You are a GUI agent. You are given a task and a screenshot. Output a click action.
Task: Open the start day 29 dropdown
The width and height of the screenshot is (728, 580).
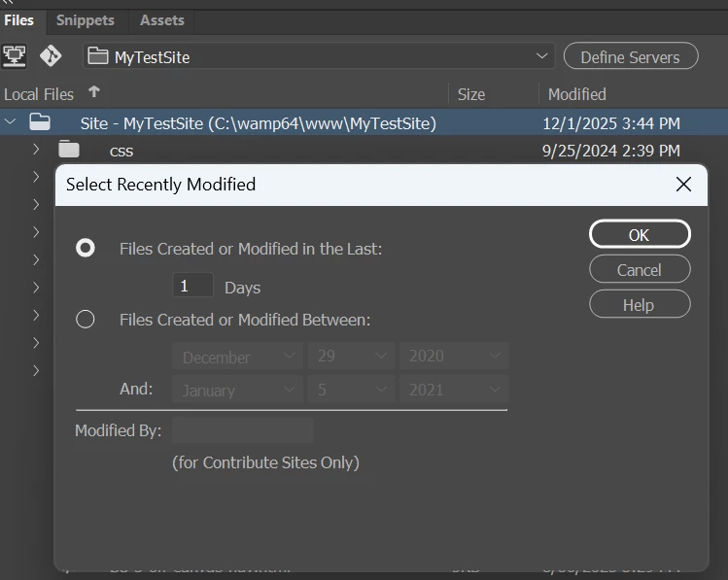click(352, 356)
